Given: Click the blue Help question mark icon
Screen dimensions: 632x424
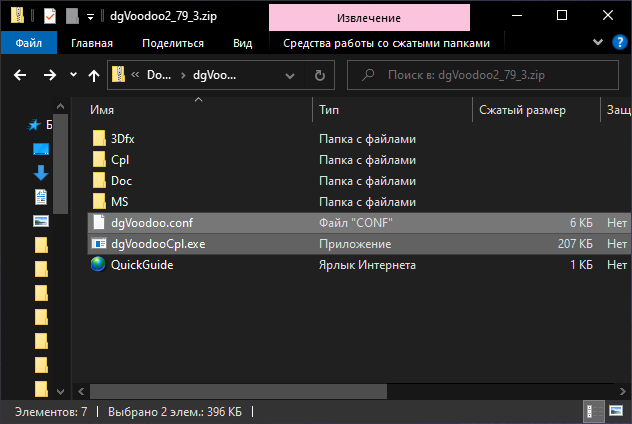Looking at the screenshot, I should [x=618, y=42].
